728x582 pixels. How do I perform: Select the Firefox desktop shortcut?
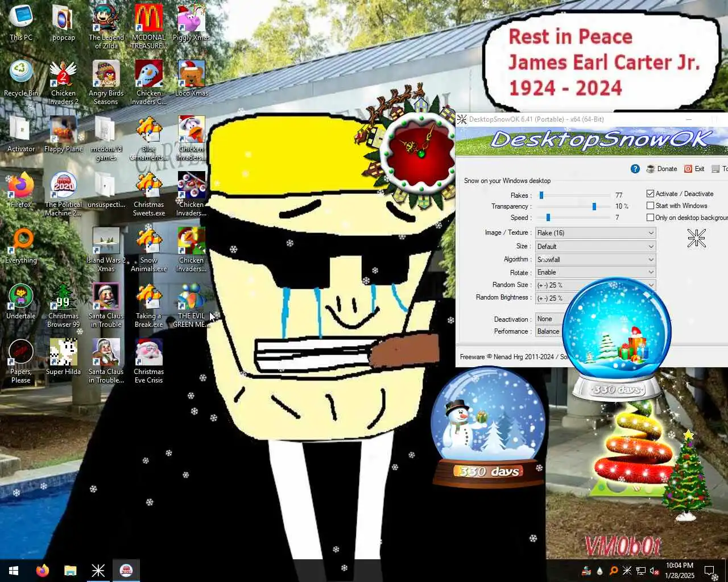21,191
